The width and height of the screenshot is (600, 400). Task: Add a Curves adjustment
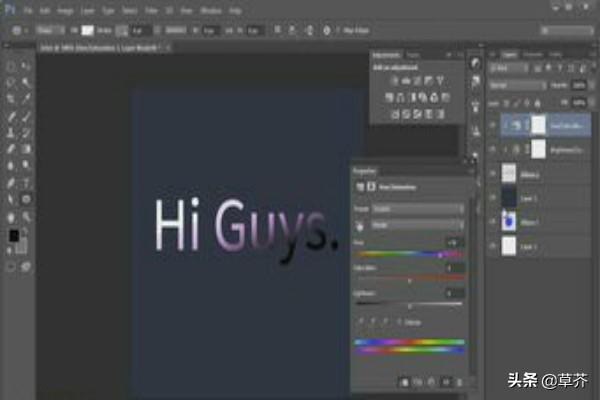[x=417, y=81]
